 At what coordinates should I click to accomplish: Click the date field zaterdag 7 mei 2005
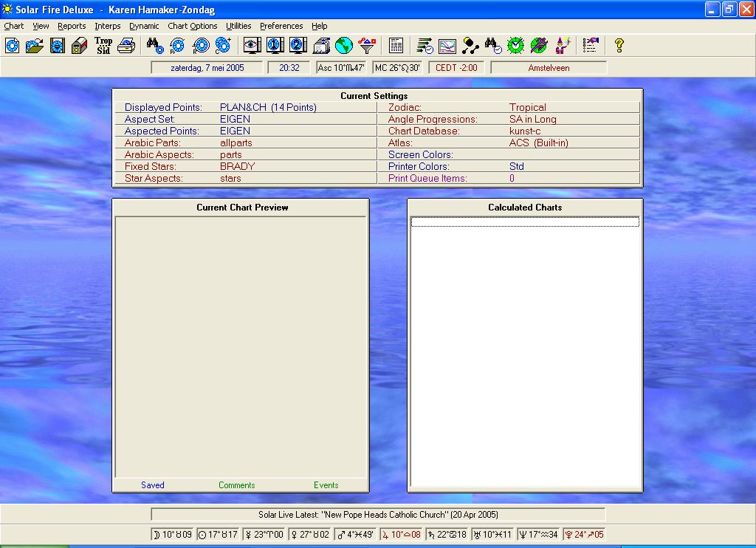[x=207, y=68]
